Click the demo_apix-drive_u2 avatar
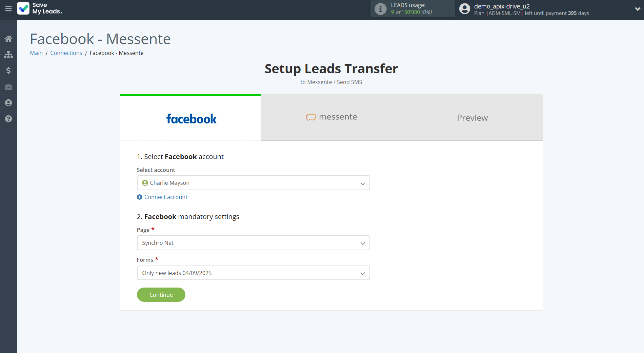Image resolution: width=644 pixels, height=353 pixels. tap(464, 8)
